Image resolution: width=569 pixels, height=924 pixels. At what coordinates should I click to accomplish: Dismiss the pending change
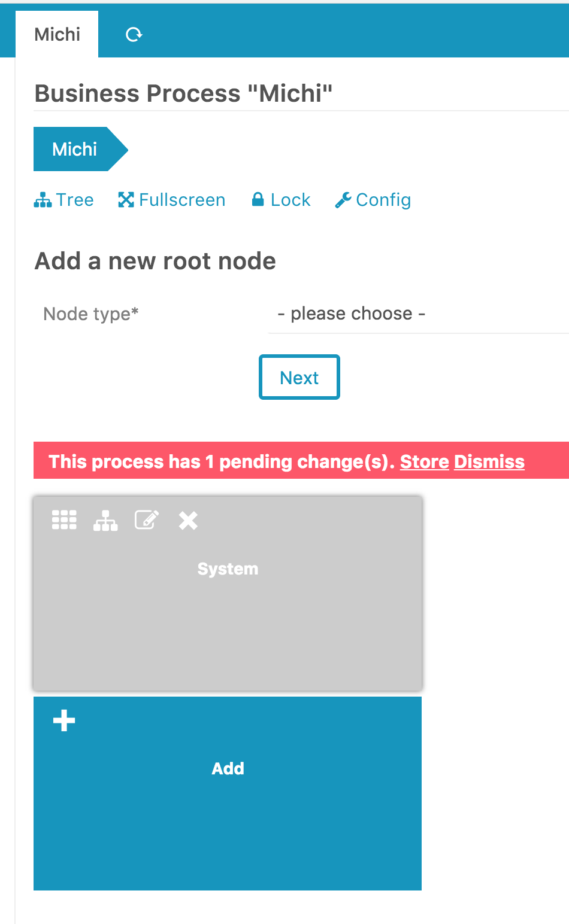489,461
